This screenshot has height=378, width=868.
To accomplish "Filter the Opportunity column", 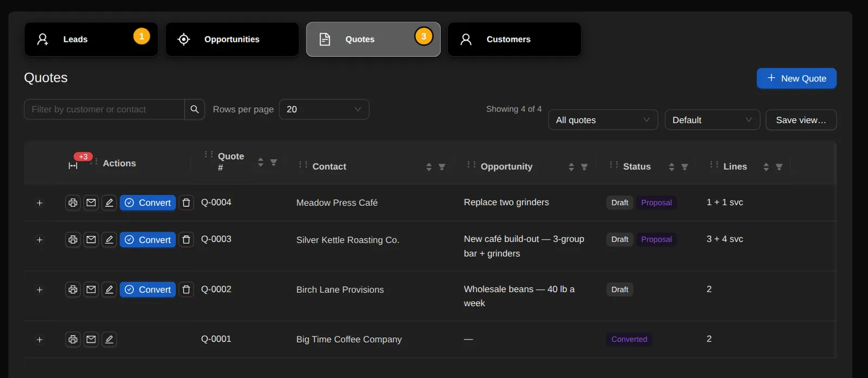I will tap(584, 167).
